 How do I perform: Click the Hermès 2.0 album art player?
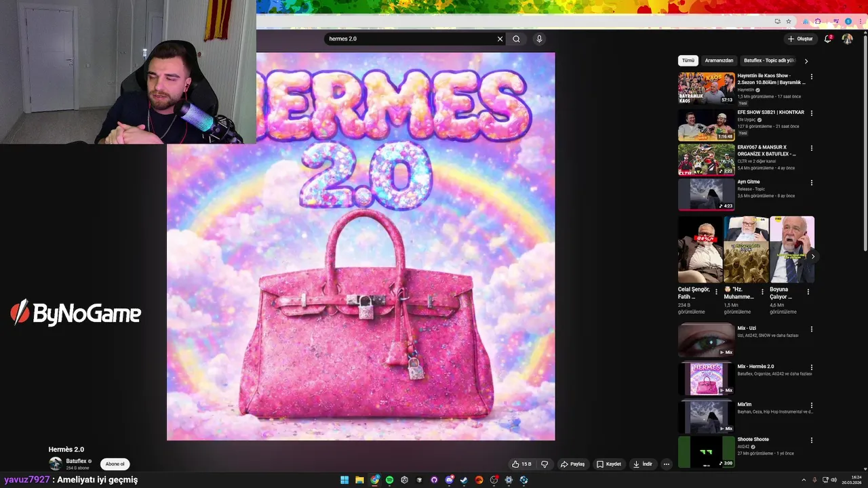[x=361, y=247]
